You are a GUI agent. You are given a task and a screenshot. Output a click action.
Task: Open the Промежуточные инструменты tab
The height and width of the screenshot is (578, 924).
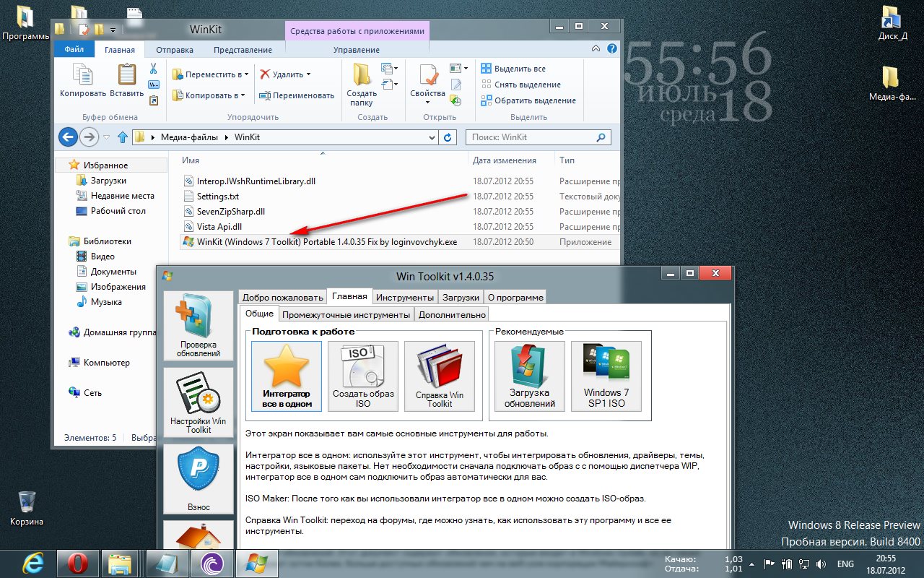coord(346,314)
